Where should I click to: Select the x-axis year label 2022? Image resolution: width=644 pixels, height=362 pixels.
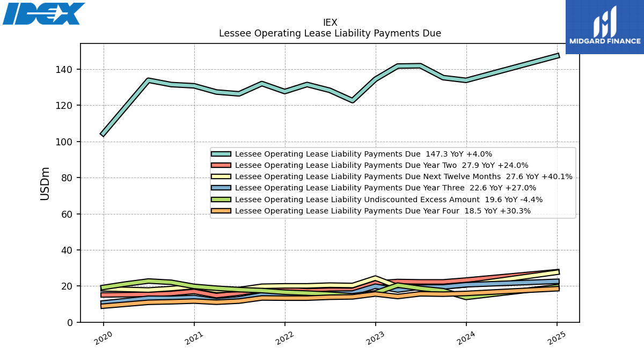(x=284, y=338)
